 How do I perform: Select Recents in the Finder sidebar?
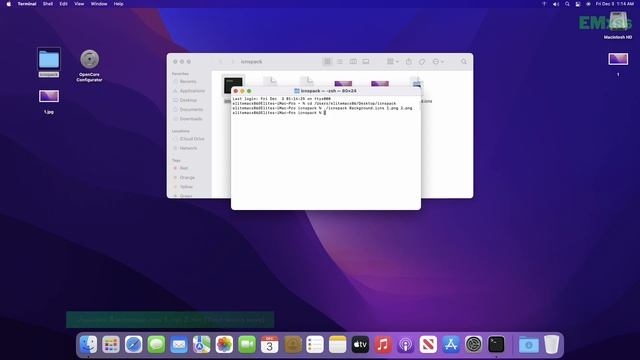click(189, 81)
